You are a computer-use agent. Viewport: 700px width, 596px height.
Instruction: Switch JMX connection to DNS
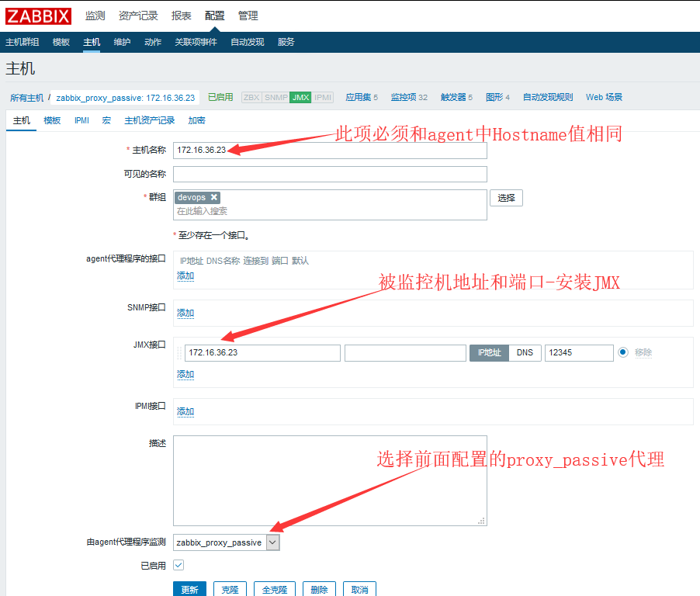tap(525, 352)
